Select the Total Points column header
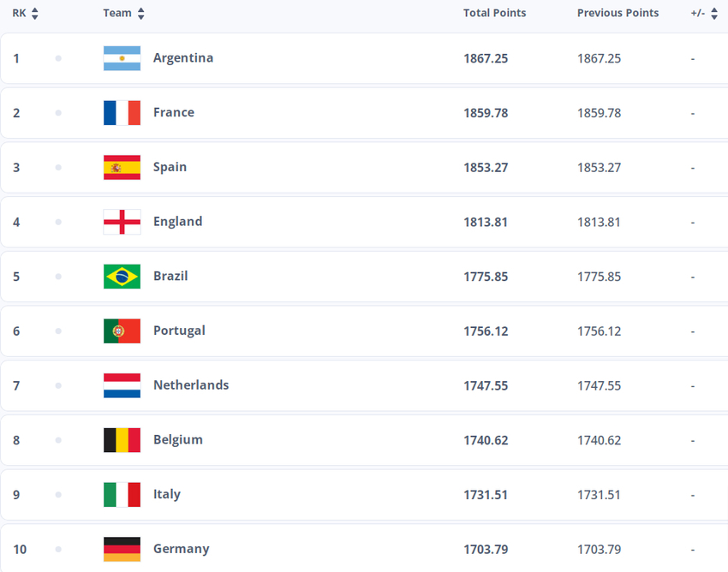 pos(494,13)
